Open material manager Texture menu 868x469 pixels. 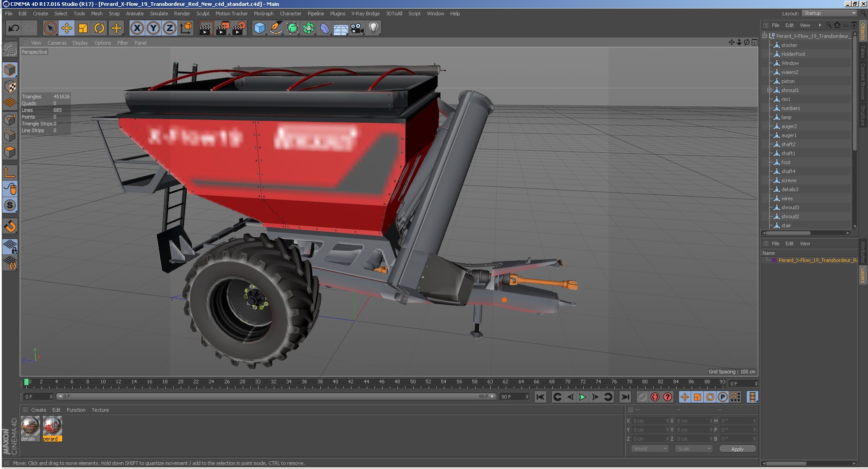coord(100,410)
